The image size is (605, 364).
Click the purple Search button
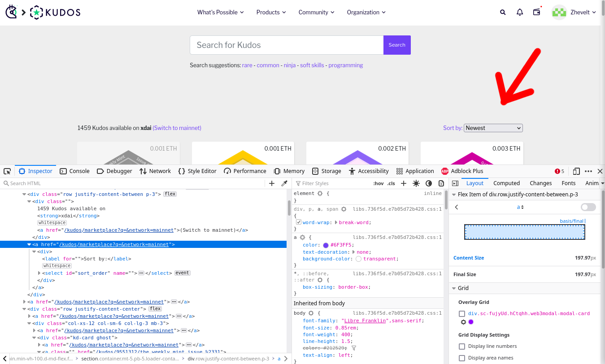[397, 45]
